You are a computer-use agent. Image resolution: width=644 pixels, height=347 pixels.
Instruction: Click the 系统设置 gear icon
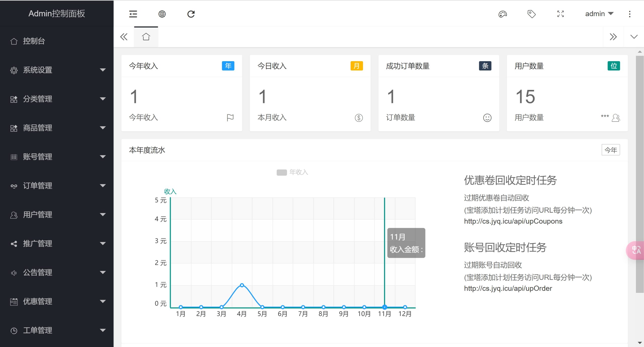14,70
